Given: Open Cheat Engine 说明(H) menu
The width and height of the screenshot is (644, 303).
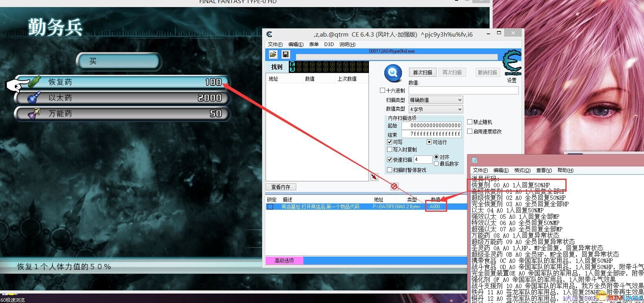Looking at the screenshot, I should point(347,44).
